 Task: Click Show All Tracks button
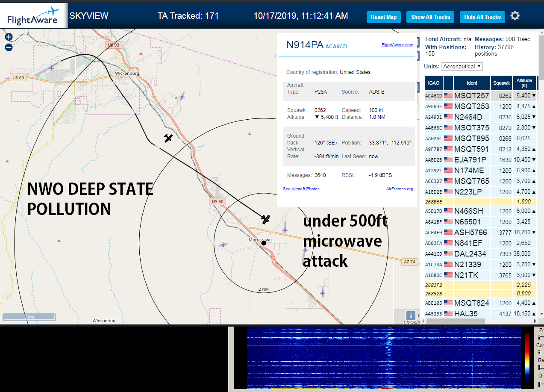(x=430, y=17)
